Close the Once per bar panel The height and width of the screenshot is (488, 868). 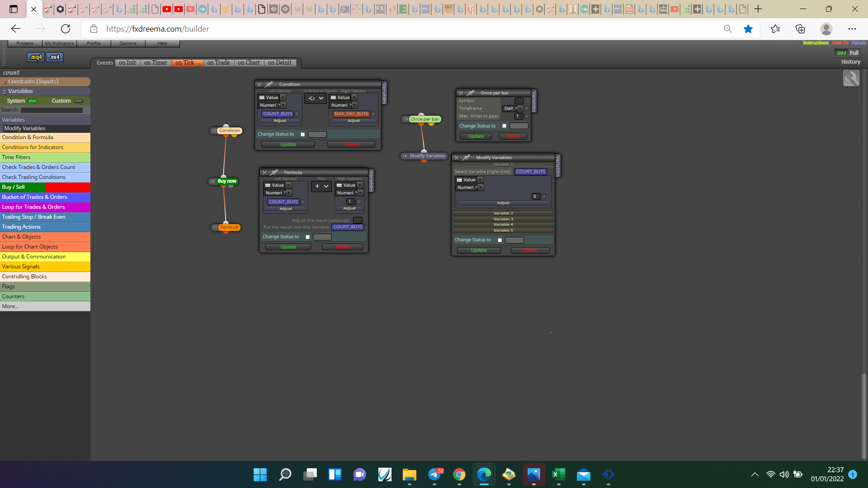[461, 93]
